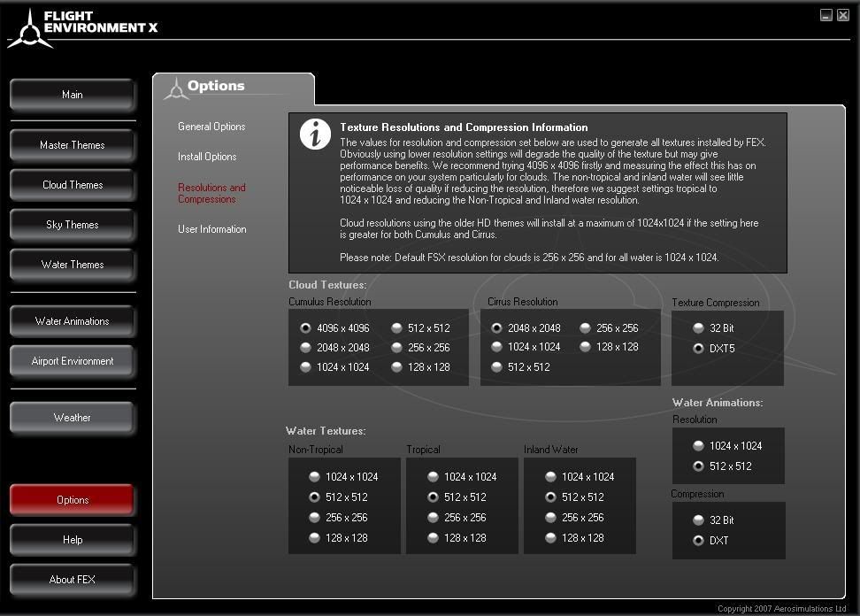Open Airport Environment settings

(x=73, y=361)
